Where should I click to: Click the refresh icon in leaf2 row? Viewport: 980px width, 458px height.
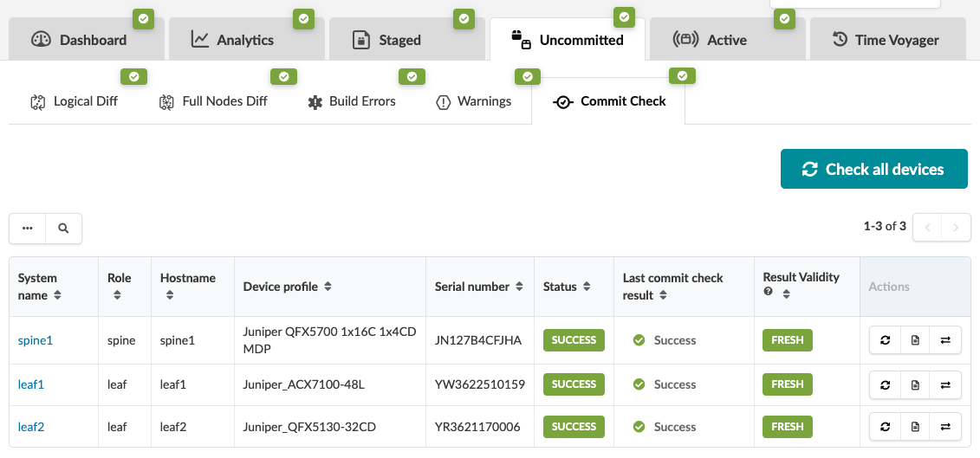885,426
